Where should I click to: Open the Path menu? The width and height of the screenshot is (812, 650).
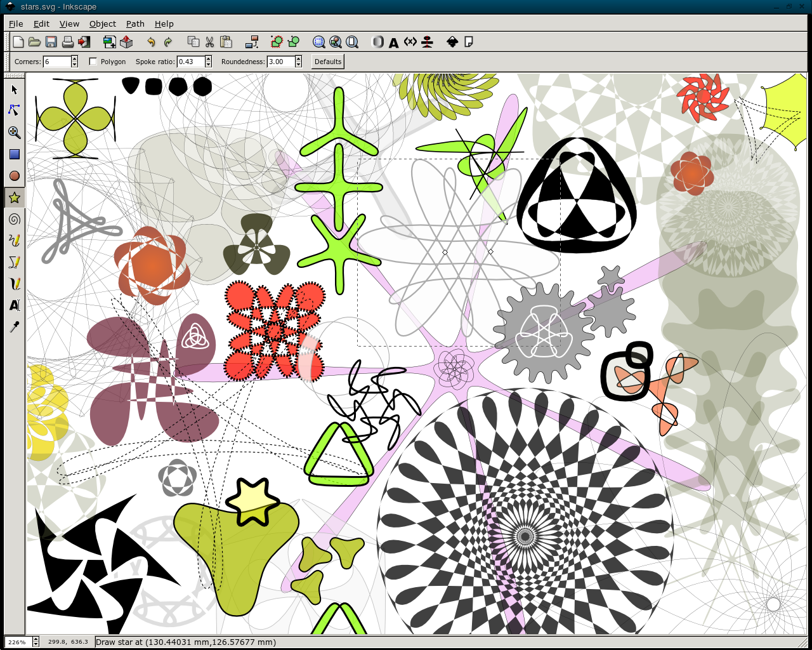pyautogui.click(x=134, y=23)
